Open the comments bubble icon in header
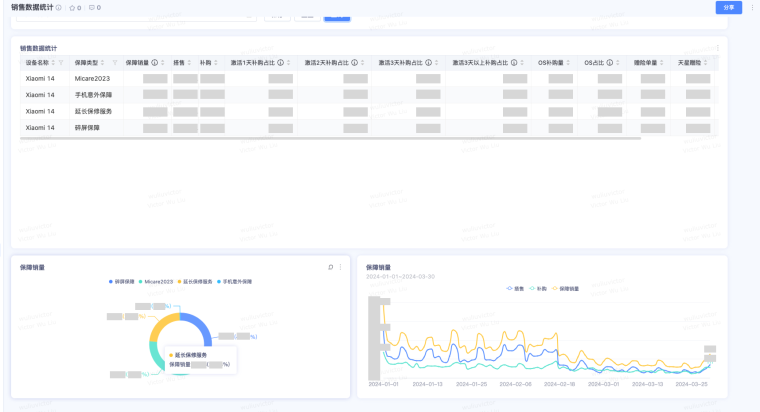Viewport: 760px width, 412px height. [91, 8]
